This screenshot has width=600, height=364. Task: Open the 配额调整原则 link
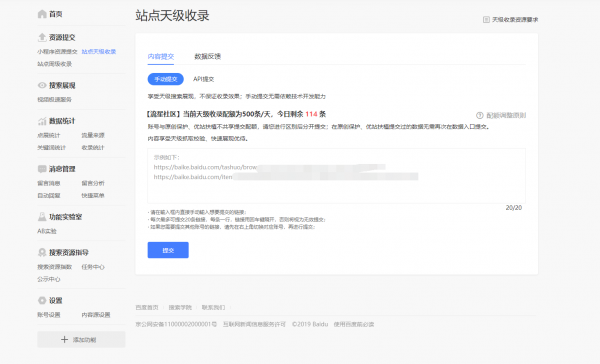[506, 115]
